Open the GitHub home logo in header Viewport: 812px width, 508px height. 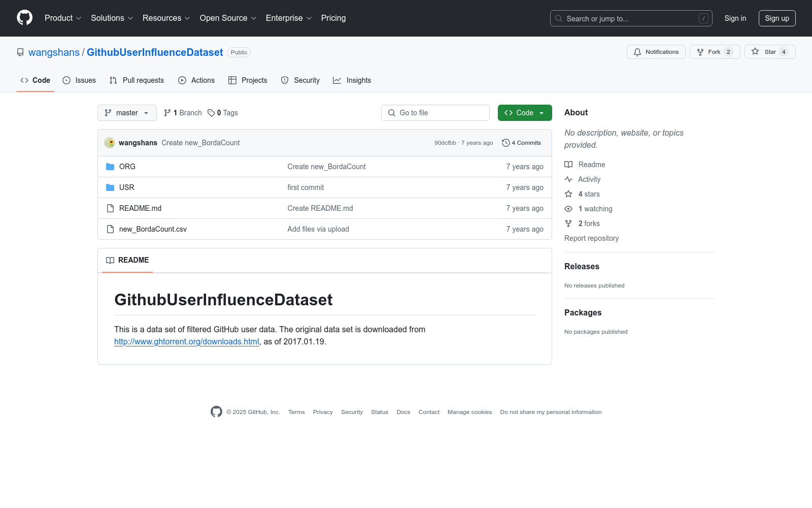pyautogui.click(x=24, y=18)
